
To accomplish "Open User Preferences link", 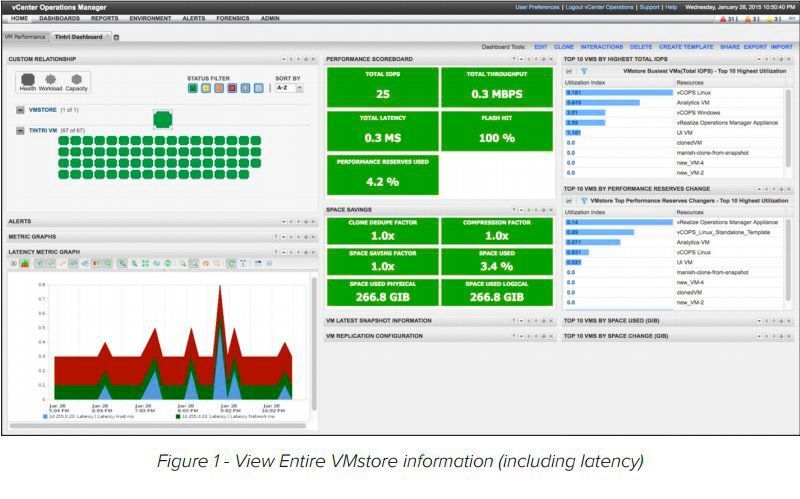I will [537, 8].
